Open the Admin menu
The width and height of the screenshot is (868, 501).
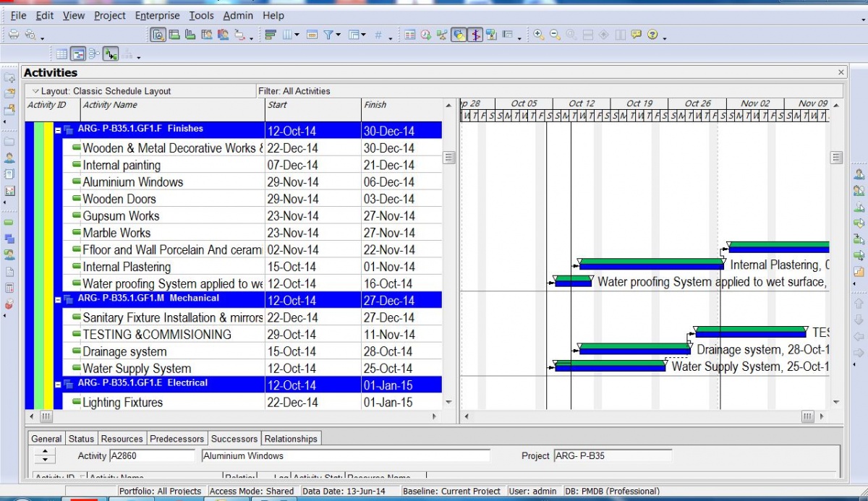(x=238, y=15)
